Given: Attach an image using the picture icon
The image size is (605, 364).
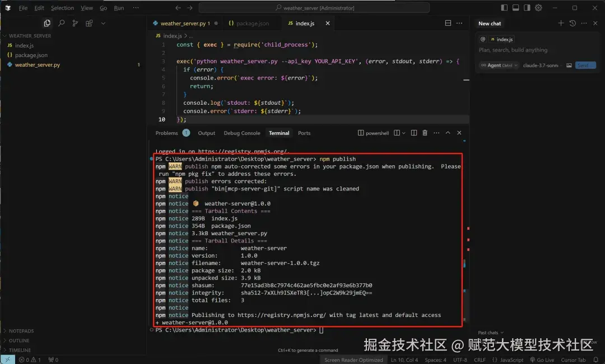Looking at the screenshot, I should click(569, 66).
